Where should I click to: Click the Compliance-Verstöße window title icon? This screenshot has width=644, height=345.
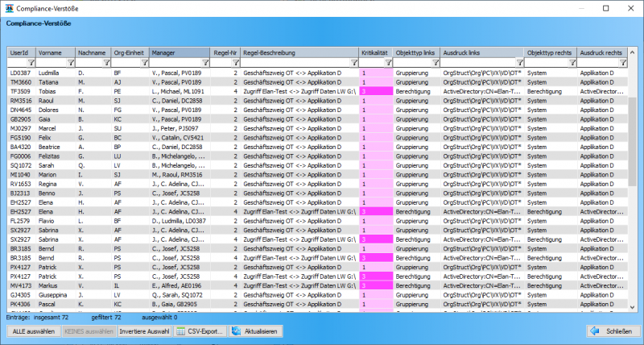click(9, 8)
